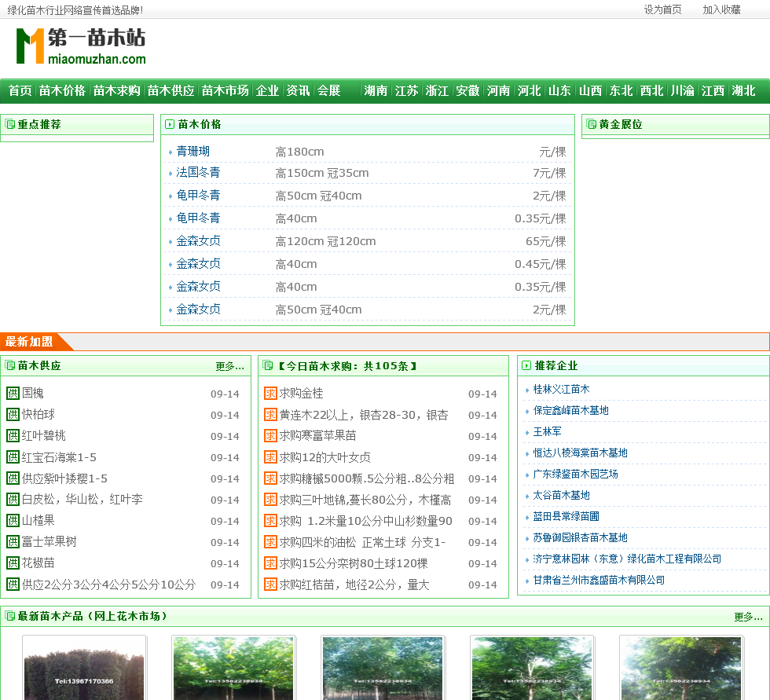Expand 更多 in the 苗木供应 panel
This screenshot has width=770, height=700.
pos(229,366)
